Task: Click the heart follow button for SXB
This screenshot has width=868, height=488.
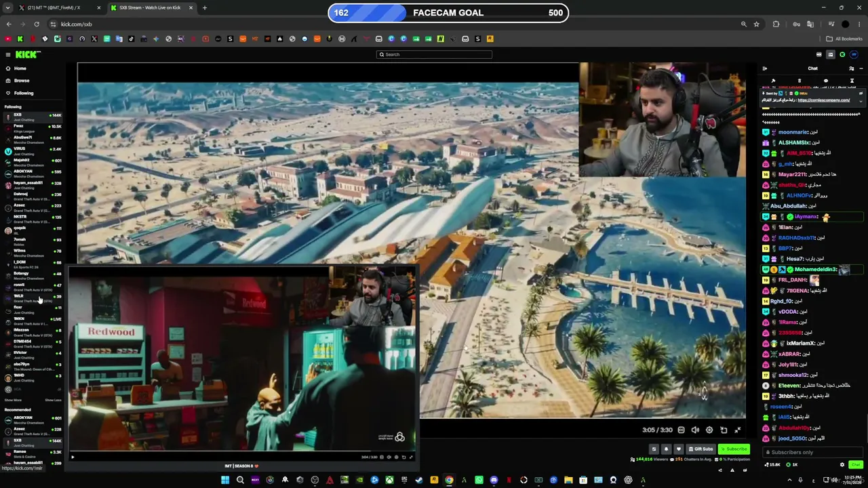Action: coord(679,449)
